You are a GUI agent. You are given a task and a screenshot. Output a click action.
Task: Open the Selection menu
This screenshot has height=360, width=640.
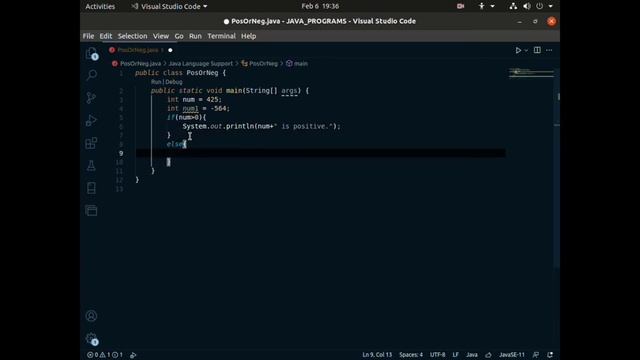pos(132,36)
